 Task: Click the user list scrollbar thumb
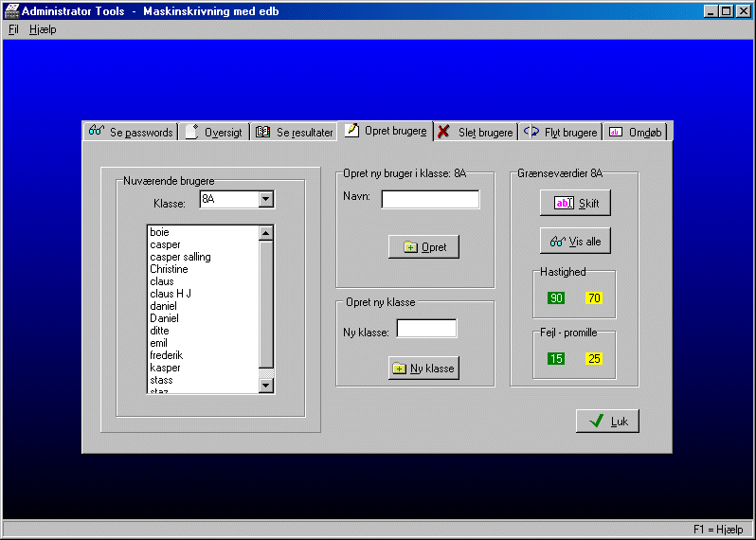pyautogui.click(x=265, y=304)
